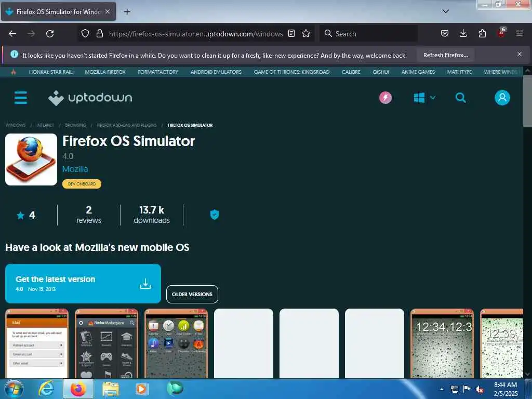Open the Mail setup screenshot thumbnail
532x399 pixels.
pyautogui.click(x=37, y=343)
